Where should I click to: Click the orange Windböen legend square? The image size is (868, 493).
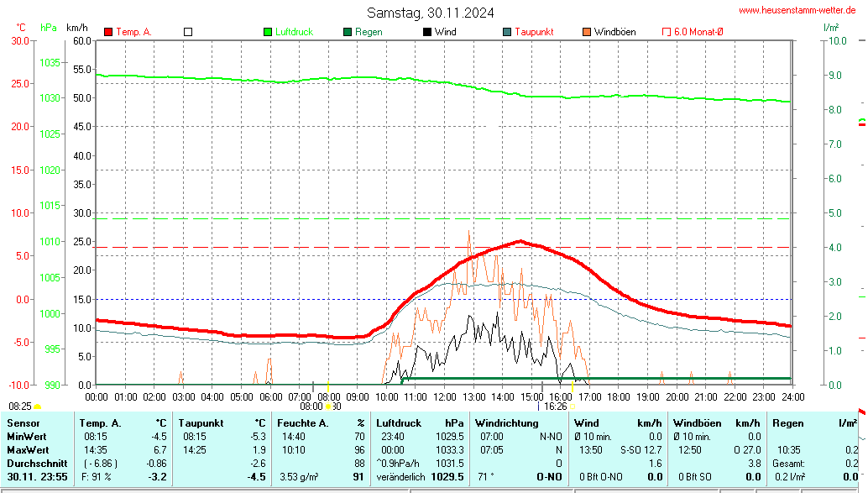[x=587, y=32]
